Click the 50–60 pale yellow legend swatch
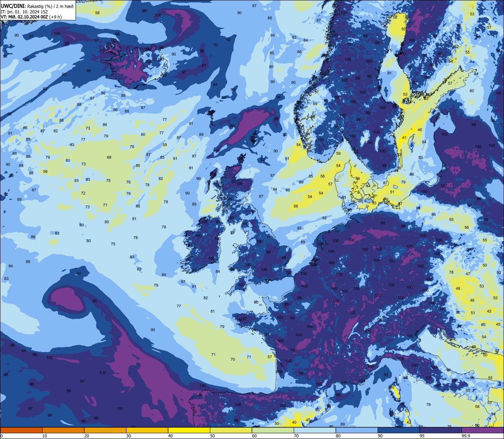The width and height of the screenshot is (504, 439). (x=231, y=430)
